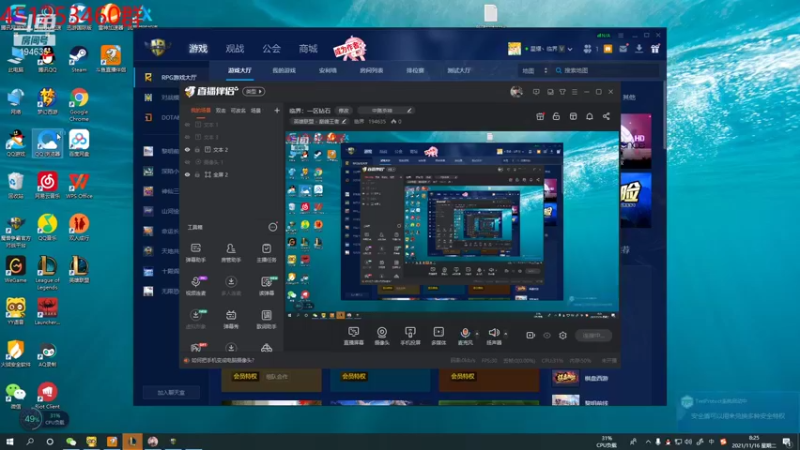The height and width of the screenshot is (450, 800).
Task: Click the join chat room button in platform sidebar
Action: [x=171, y=392]
